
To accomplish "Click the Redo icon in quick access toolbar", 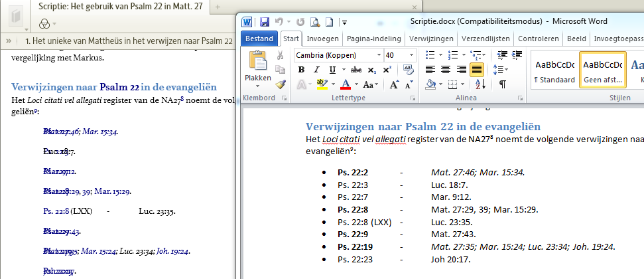I will click(x=300, y=22).
